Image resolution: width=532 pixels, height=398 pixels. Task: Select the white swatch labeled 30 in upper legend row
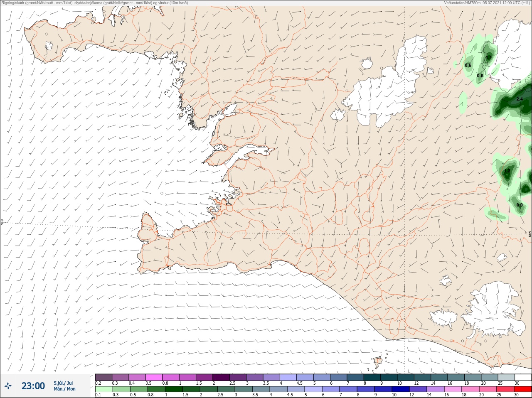523,377
